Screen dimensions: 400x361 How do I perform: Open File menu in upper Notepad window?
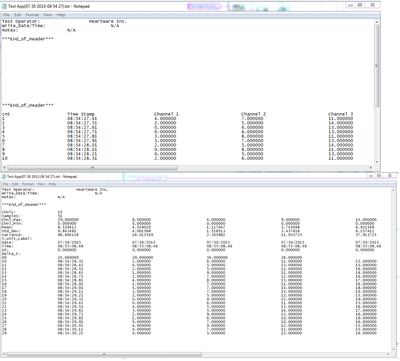[x=6, y=15]
